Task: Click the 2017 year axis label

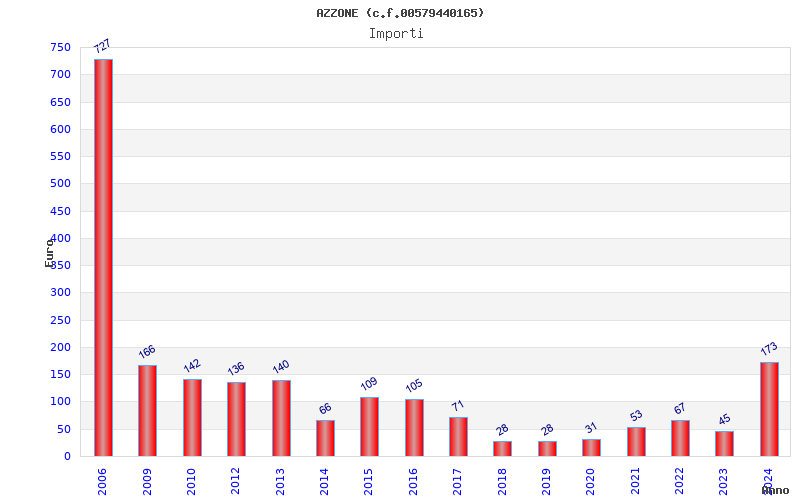Action: point(457,482)
